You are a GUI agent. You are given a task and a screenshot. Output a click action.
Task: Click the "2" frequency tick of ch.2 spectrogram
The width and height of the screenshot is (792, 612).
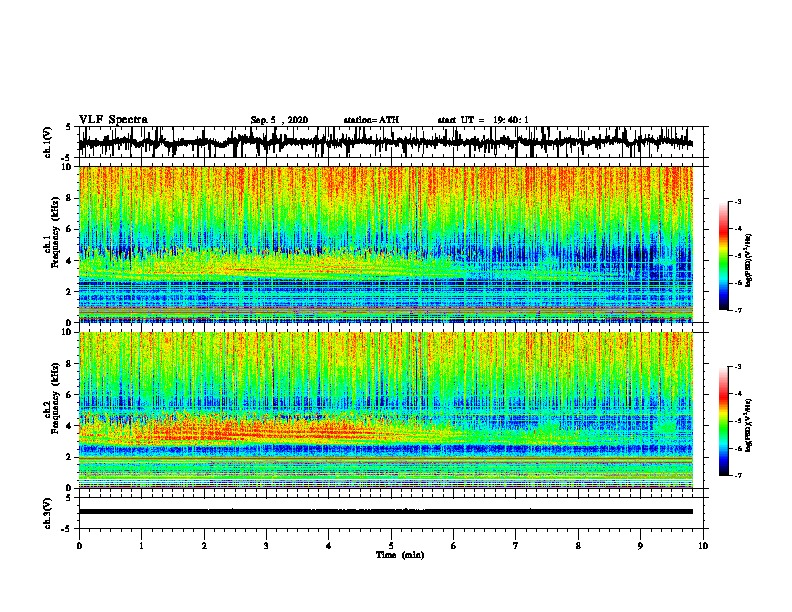pyautogui.click(x=70, y=457)
